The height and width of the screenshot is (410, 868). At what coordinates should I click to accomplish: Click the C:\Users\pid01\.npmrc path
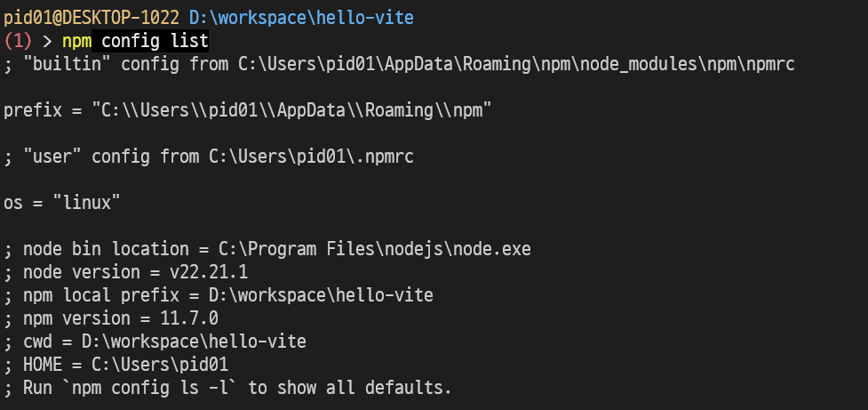tap(311, 157)
